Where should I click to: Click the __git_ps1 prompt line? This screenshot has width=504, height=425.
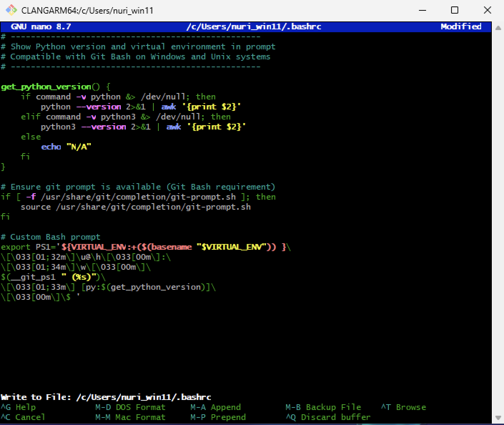[x=53, y=277]
